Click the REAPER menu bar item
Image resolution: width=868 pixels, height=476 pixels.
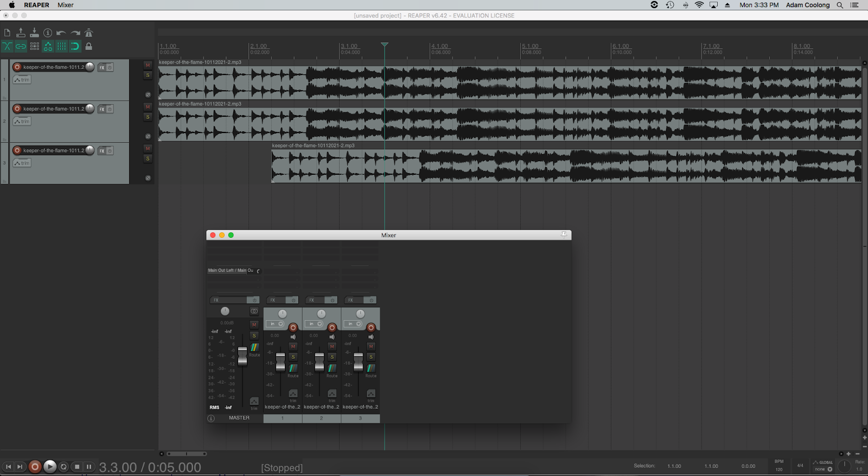(x=36, y=5)
